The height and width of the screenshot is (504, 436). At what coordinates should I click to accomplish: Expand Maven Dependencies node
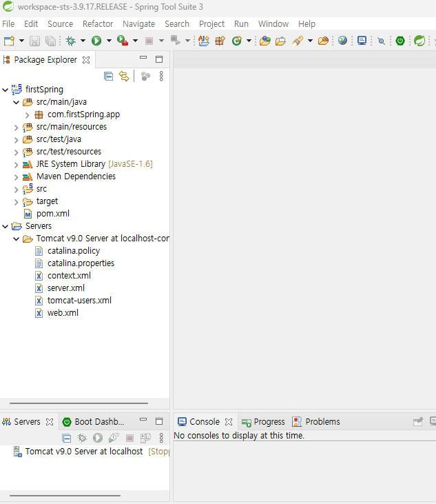click(x=16, y=177)
